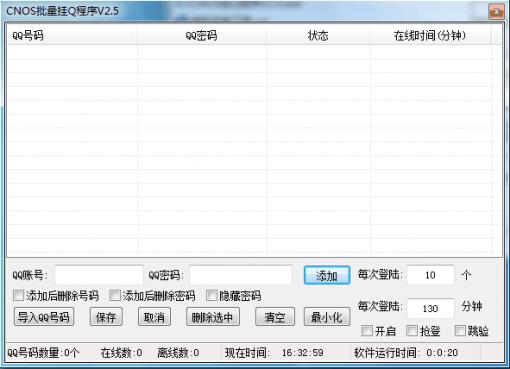Viewport: 510px width, 369px height.
Task: Click the 删除选中 button
Action: (213, 317)
